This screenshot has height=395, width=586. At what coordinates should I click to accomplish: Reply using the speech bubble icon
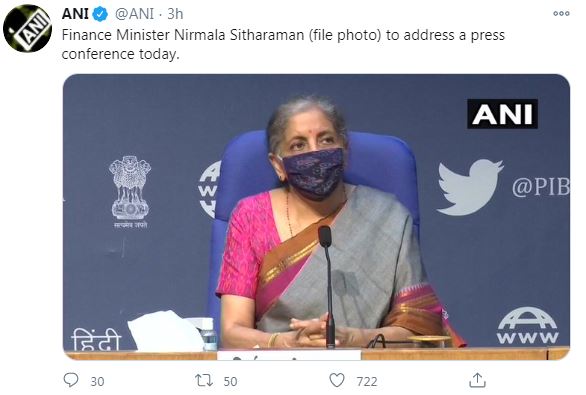pos(71,380)
